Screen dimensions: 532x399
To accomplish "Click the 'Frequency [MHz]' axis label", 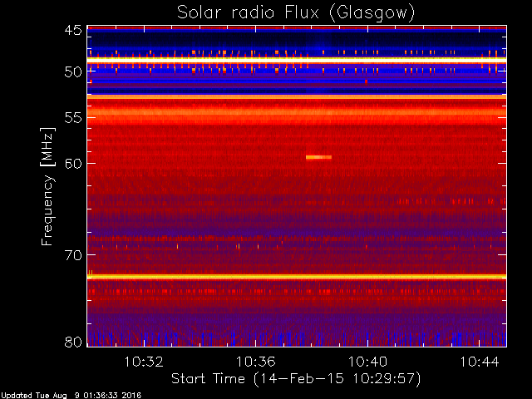I will click(x=47, y=186).
